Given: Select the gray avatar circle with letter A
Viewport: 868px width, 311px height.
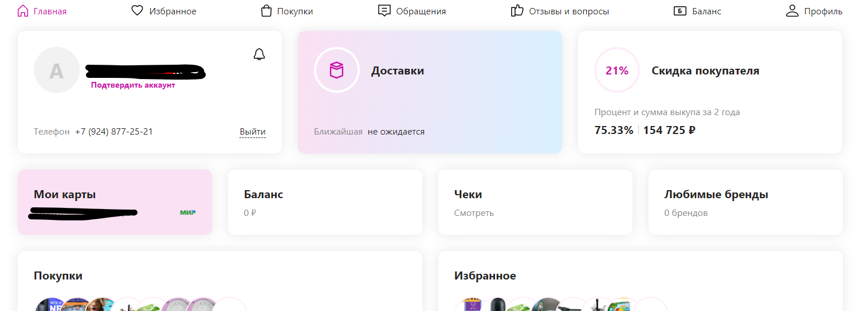Looking at the screenshot, I should tap(56, 70).
